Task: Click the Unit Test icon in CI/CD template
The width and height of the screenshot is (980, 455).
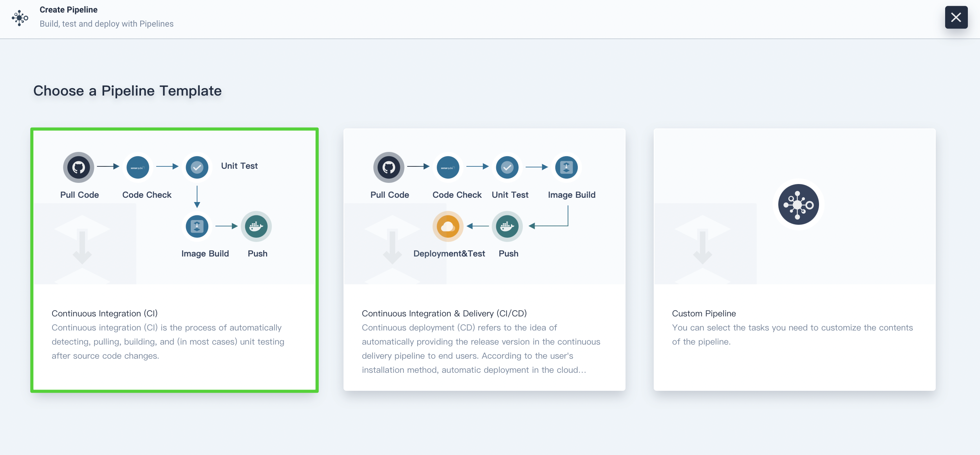Action: click(507, 167)
